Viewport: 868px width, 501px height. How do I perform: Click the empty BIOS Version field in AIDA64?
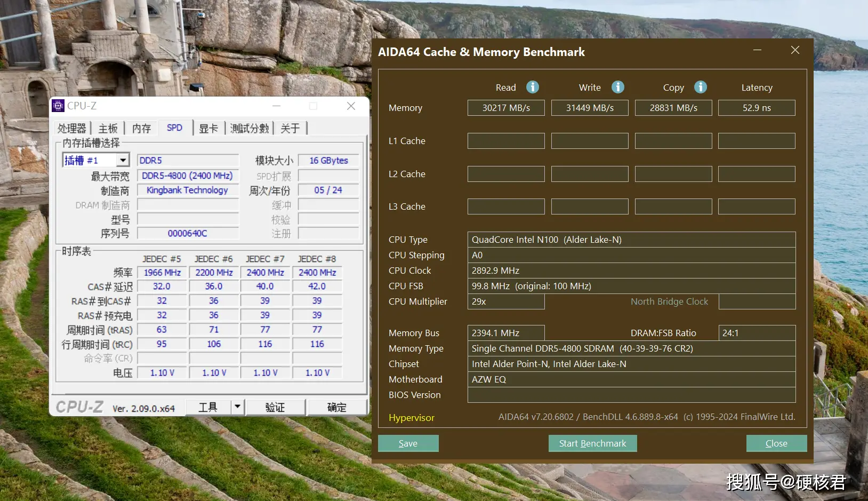point(631,395)
